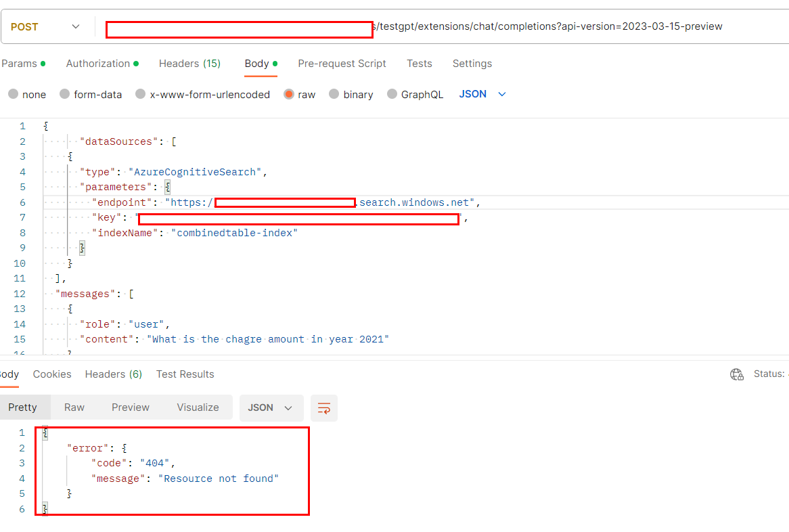This screenshot has height=532, width=789.
Task: Open the Test Results tab
Action: (185, 374)
